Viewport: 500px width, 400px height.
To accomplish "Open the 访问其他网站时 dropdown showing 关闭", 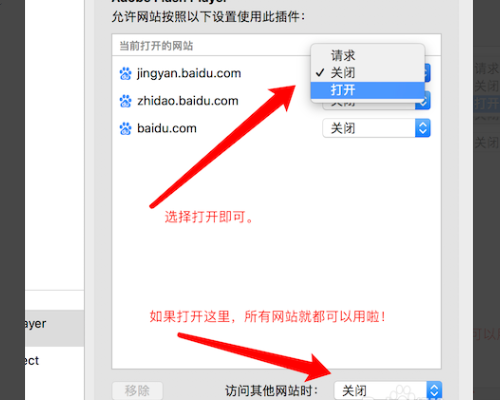I will [x=388, y=390].
